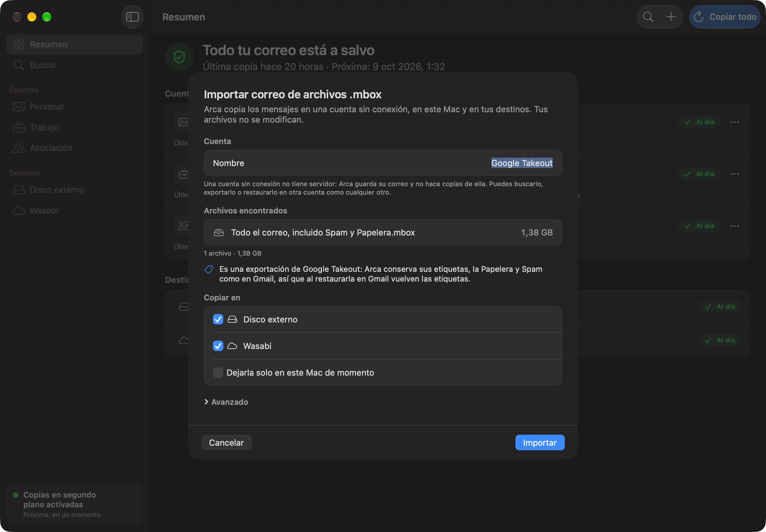Open Disco externo destination in sidebar
The height and width of the screenshot is (532, 766).
tap(75, 190)
